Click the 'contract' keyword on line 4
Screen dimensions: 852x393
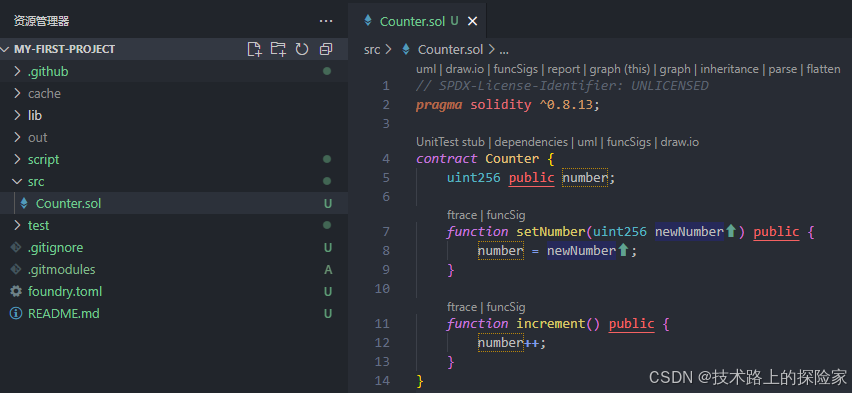click(x=447, y=159)
